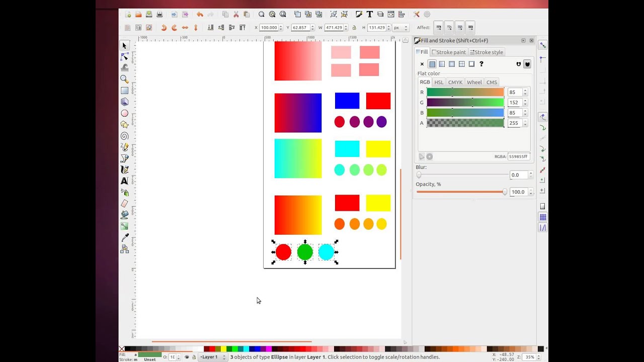Screen dimensions: 644x362
Task: Toggle Affect patterns transform
Action: pos(470,28)
